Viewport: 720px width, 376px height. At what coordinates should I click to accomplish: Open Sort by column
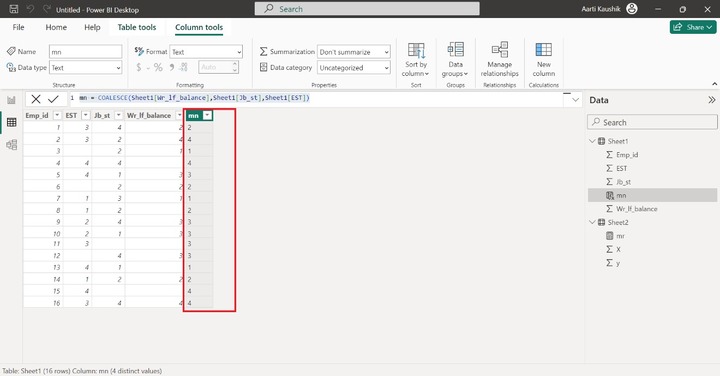(416, 60)
